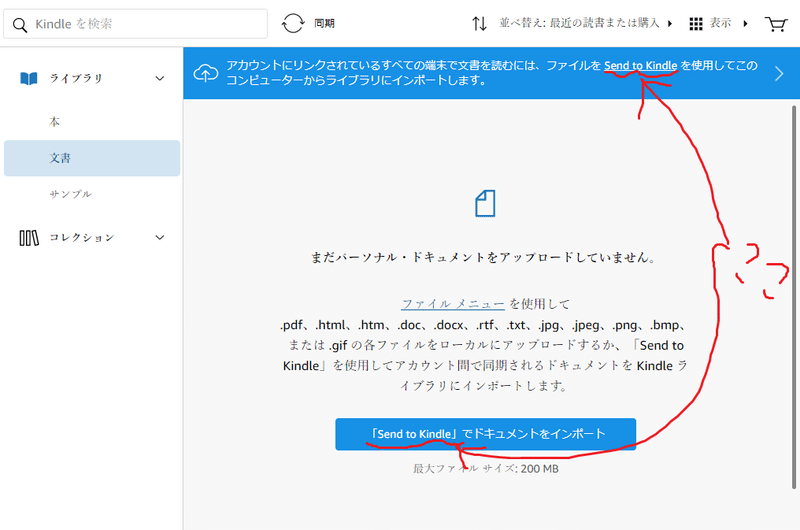Open the ファイル メニュー link
Screen dimensions: 800x530
coord(453,304)
